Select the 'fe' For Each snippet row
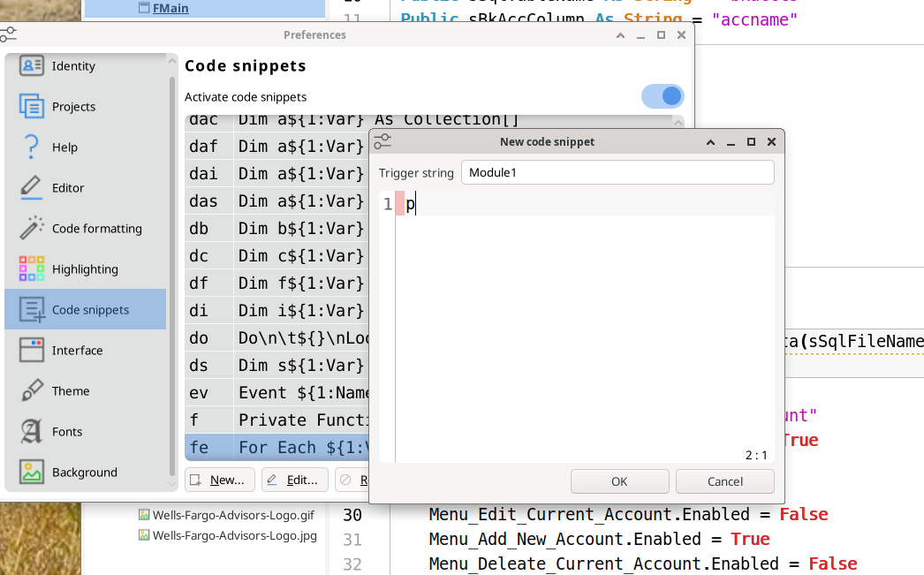Image resolution: width=924 pixels, height=575 pixels. [265, 447]
